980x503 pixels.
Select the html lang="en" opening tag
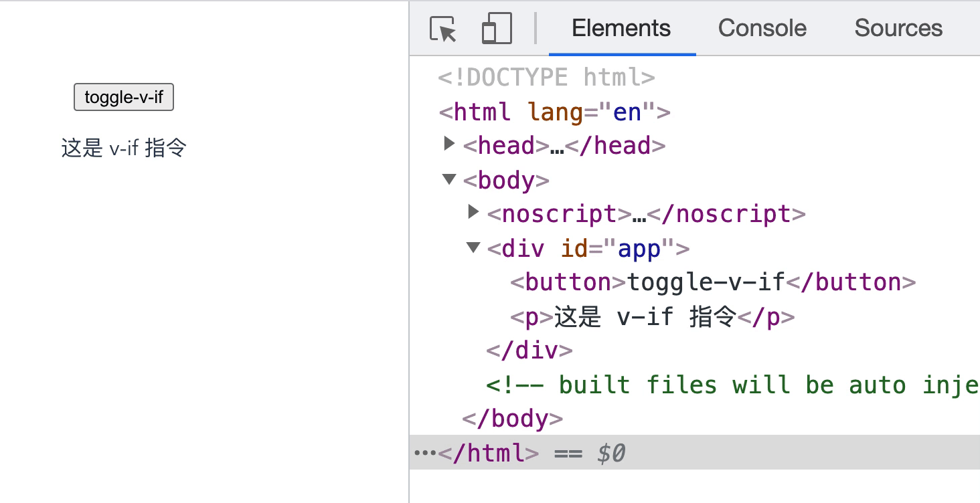(x=554, y=112)
